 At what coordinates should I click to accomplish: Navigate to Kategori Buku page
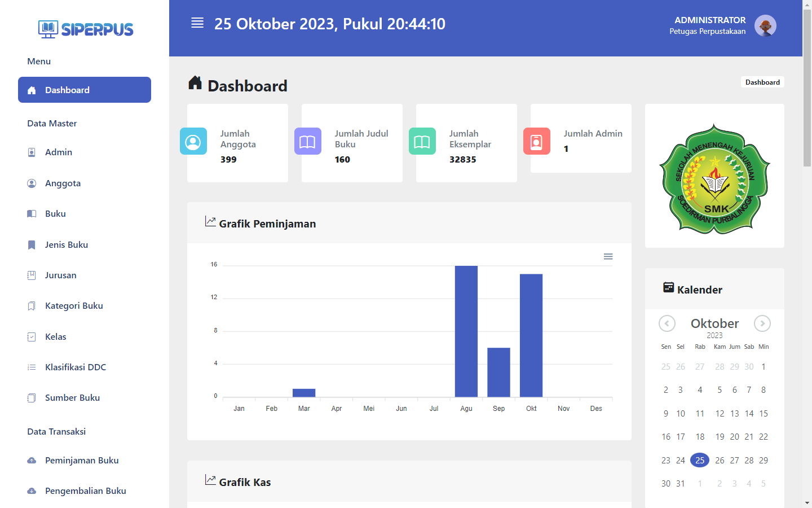pos(74,306)
